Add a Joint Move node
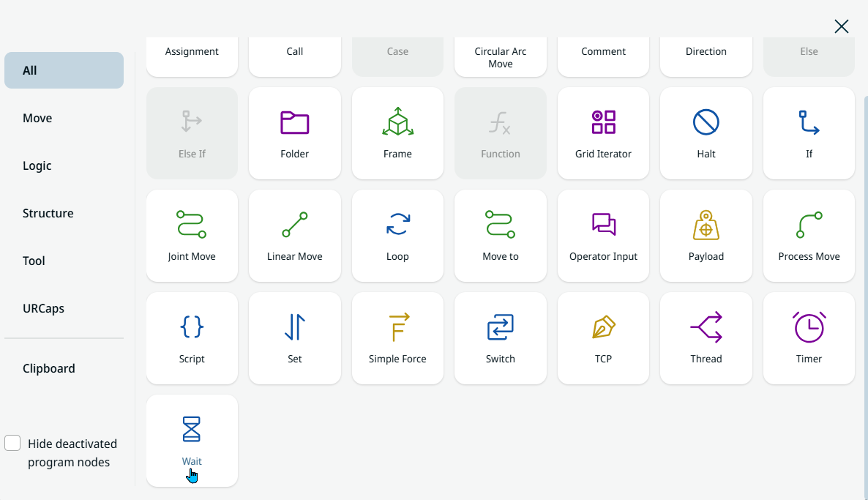The image size is (868, 500). coord(192,236)
